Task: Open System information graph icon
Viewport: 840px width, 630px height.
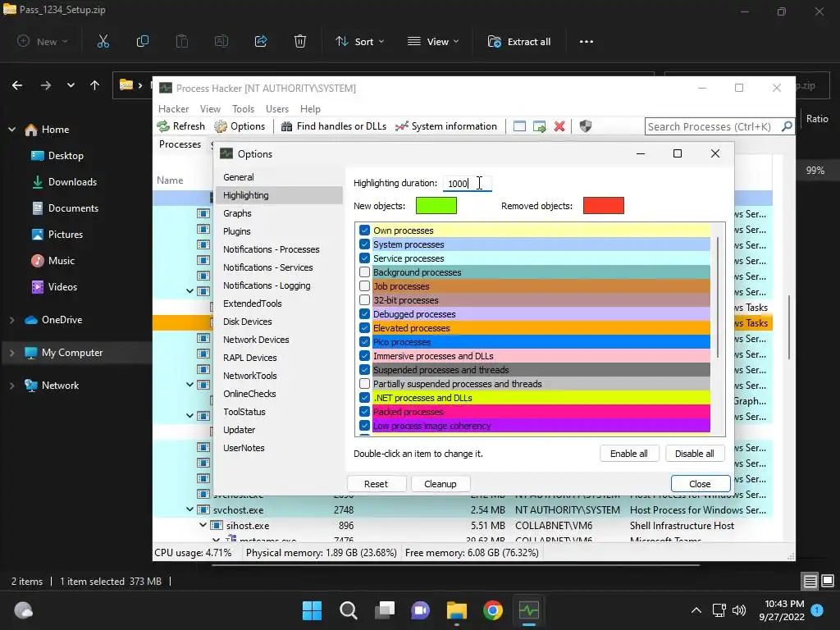Action: [x=401, y=126]
